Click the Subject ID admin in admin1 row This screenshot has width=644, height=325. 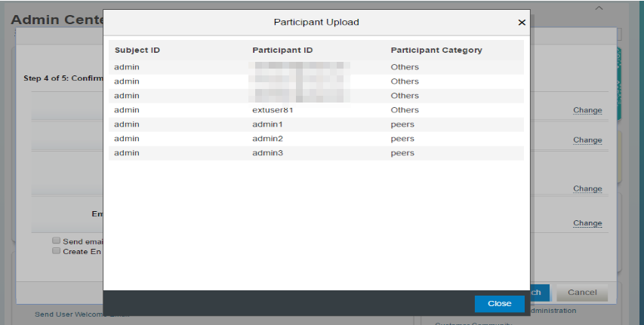(127, 124)
